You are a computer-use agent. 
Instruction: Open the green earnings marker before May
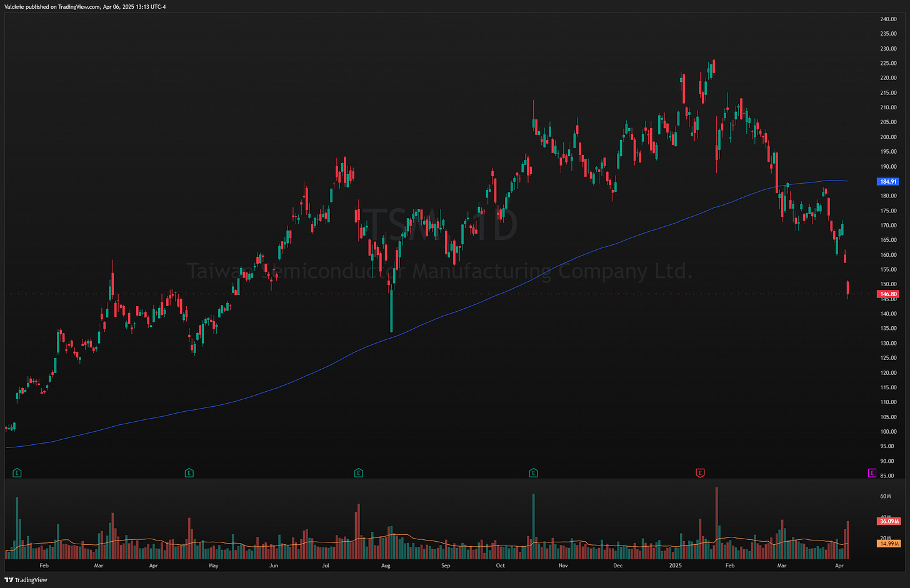tap(189, 473)
